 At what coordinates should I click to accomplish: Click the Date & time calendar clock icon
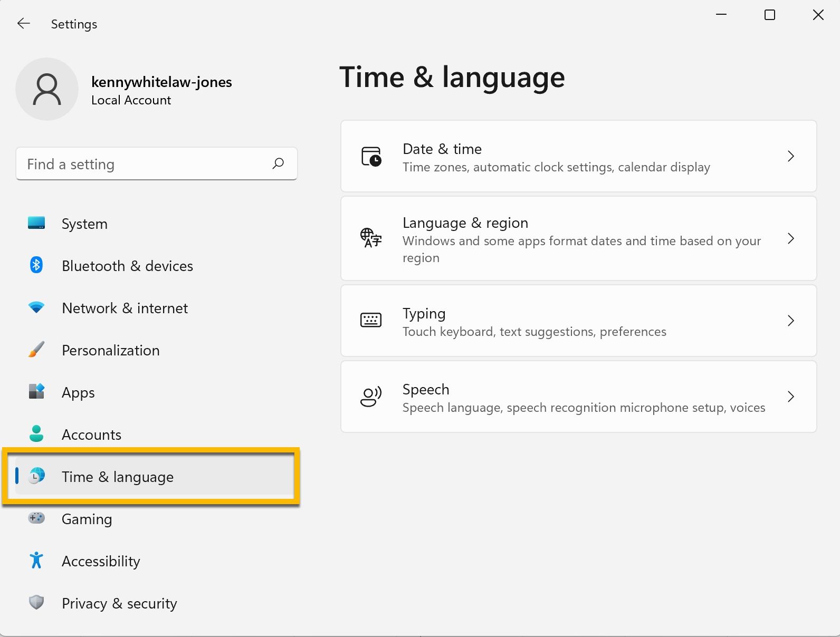[371, 157]
